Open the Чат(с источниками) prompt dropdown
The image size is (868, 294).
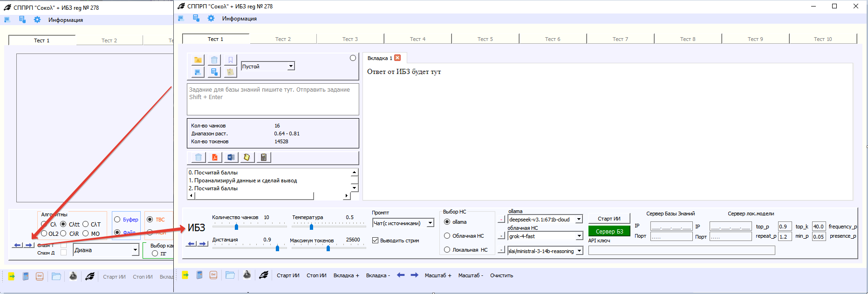(430, 223)
